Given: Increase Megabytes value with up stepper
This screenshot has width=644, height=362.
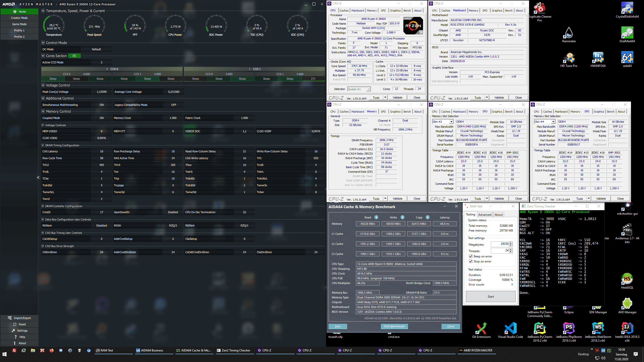Looking at the screenshot, I should pyautogui.click(x=511, y=243).
